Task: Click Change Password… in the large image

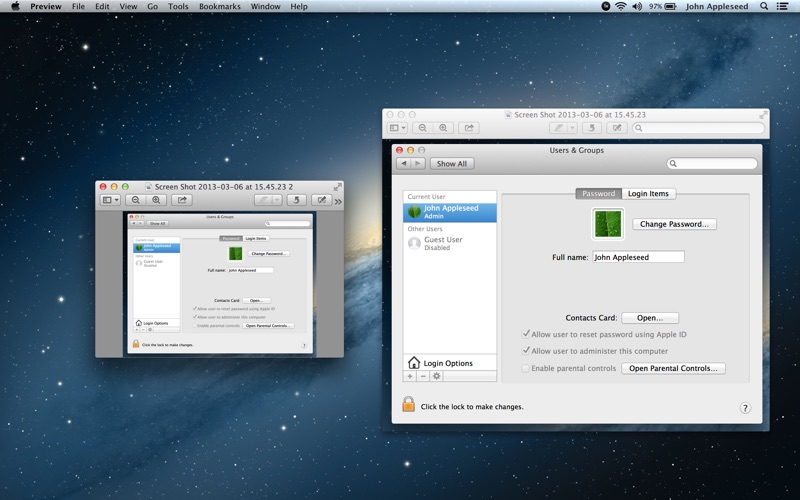Action: [x=674, y=224]
